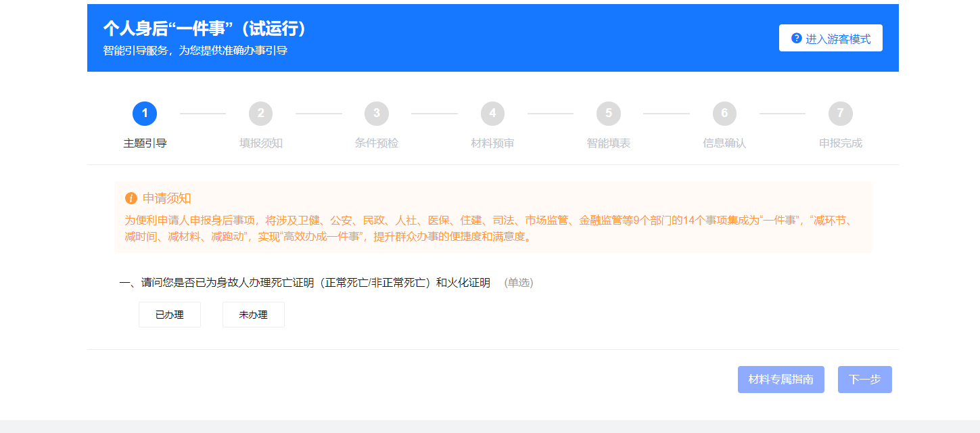Viewport: 980px width, 433px height.
Task: Choose the 已办理 option
Action: pos(170,315)
